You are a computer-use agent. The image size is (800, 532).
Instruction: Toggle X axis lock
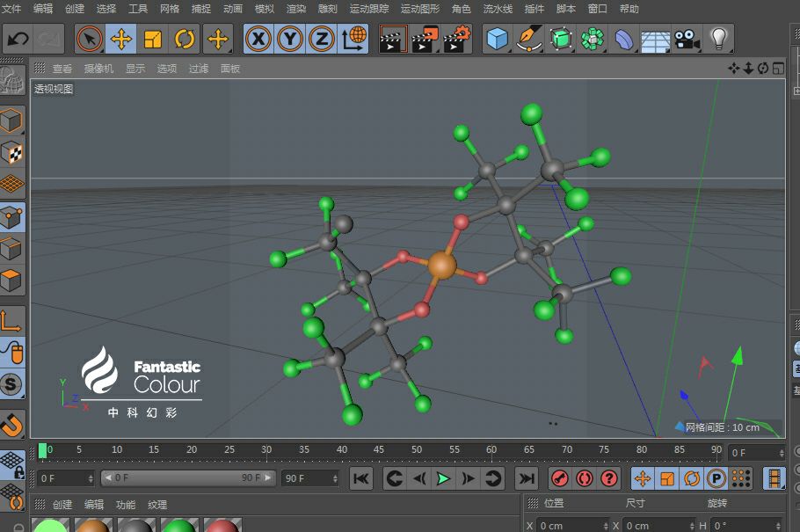(x=258, y=39)
